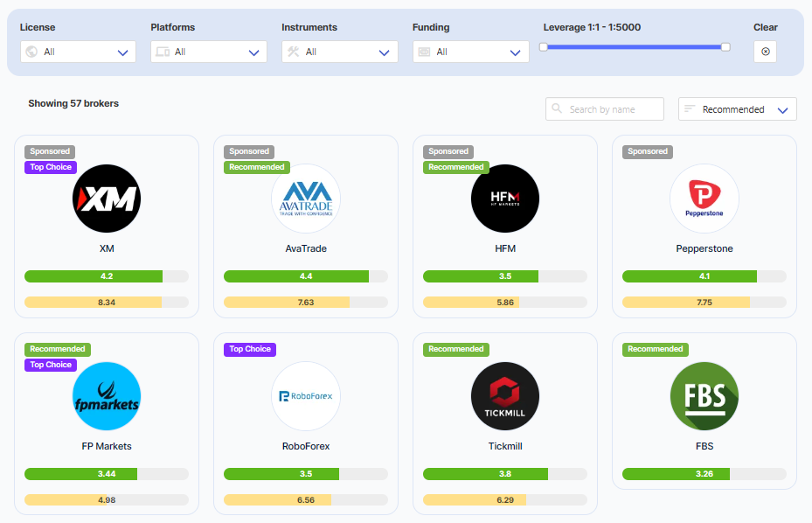Viewport: 812px width, 523px height.
Task: Click the FBS logo
Action: click(x=704, y=396)
